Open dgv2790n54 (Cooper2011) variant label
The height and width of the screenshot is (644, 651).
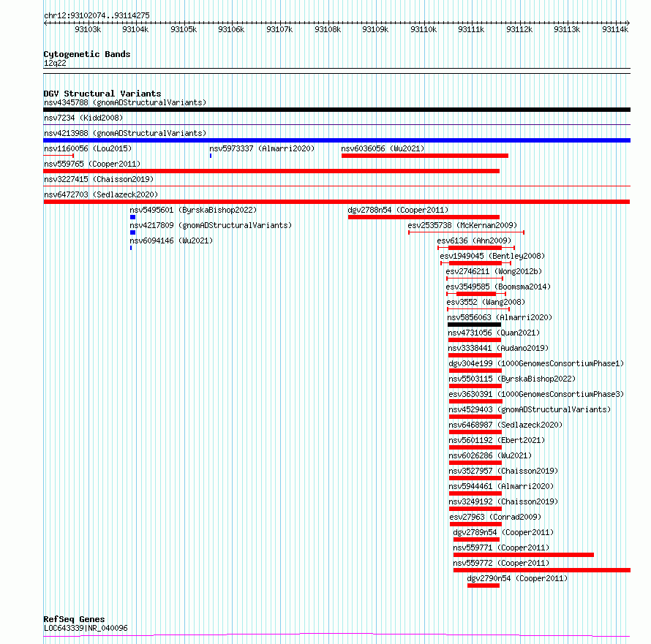pos(517,578)
